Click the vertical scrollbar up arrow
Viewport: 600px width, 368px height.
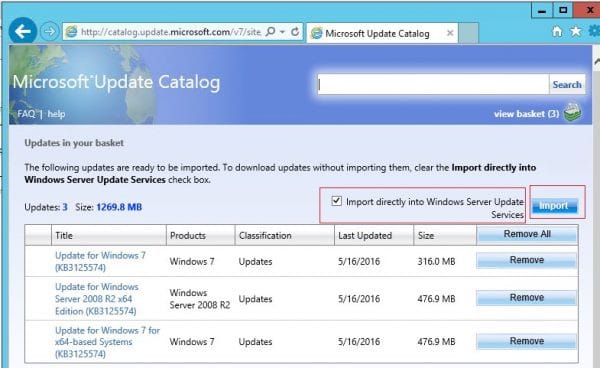[596, 61]
